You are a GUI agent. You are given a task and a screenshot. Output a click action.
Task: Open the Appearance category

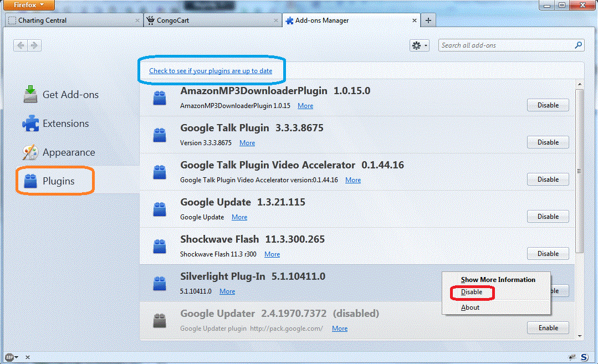click(x=59, y=152)
